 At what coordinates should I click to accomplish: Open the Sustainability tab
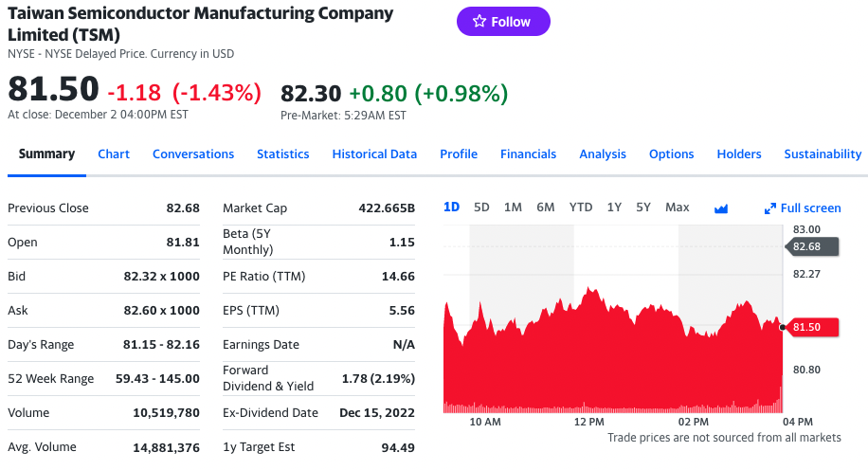click(x=823, y=154)
